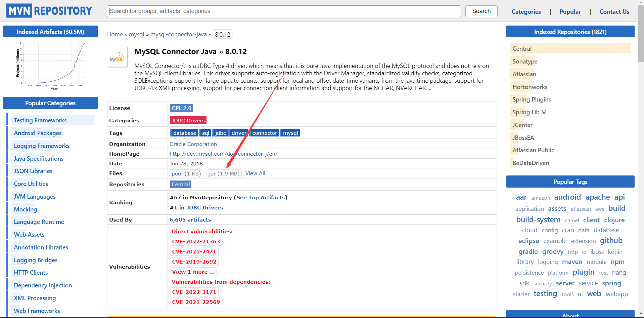
Task: Open the JCenter repository
Action: tap(522, 125)
